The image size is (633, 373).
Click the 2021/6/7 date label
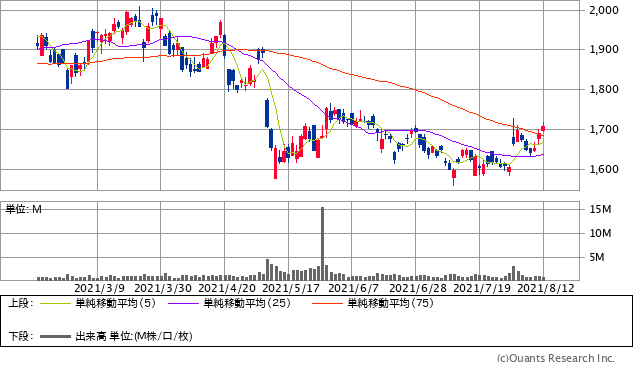[354, 288]
